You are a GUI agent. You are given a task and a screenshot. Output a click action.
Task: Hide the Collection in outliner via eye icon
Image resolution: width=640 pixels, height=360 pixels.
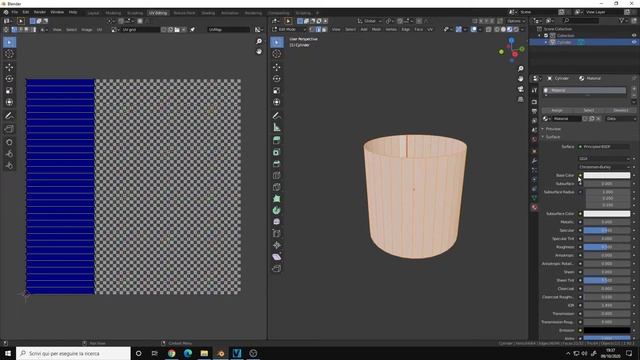[634, 36]
